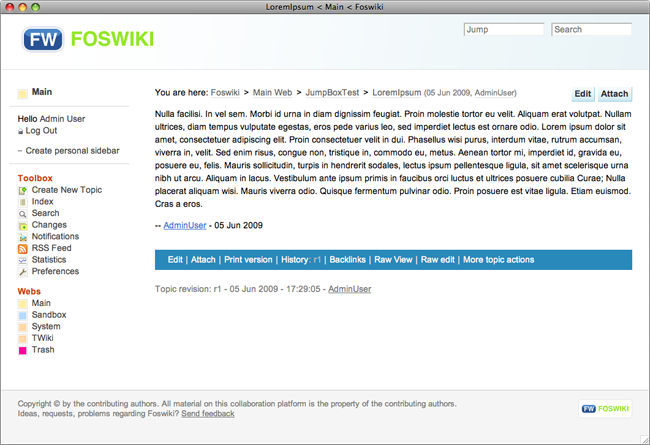Click the small Foswiki badge in footer
The height and width of the screenshot is (445, 650).
coord(605,409)
